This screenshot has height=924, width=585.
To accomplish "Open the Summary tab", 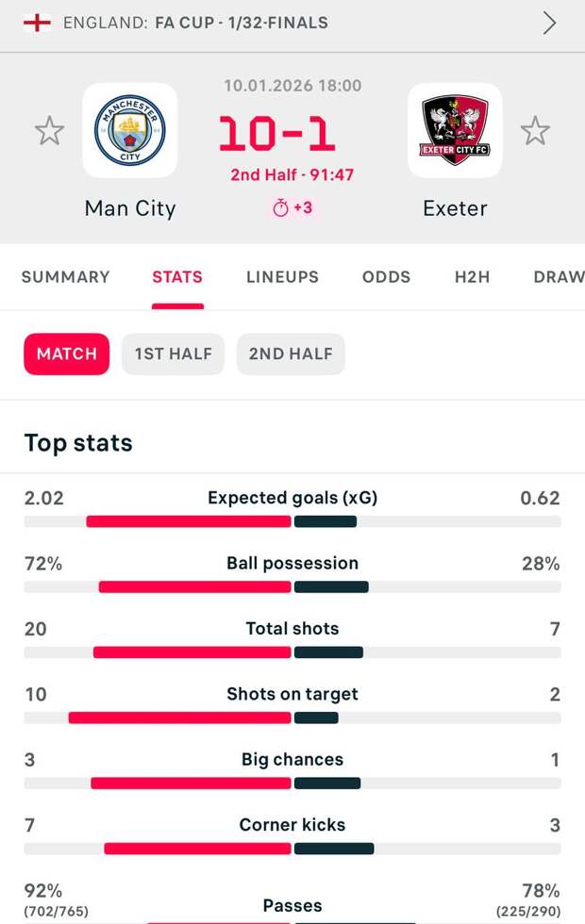I will 65,277.
